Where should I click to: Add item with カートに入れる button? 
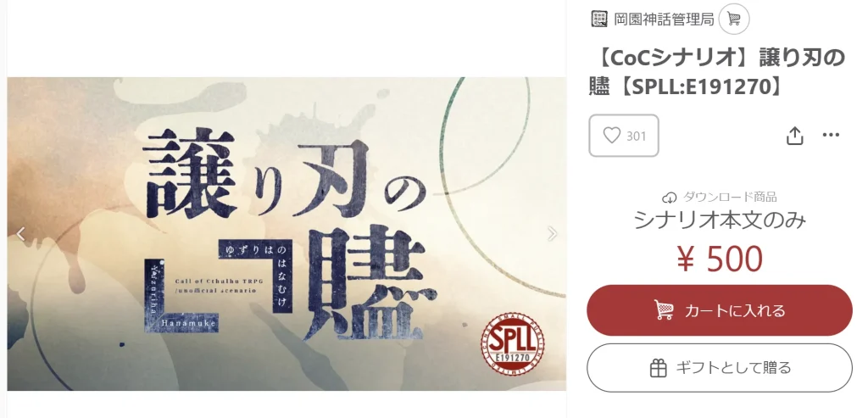720,310
